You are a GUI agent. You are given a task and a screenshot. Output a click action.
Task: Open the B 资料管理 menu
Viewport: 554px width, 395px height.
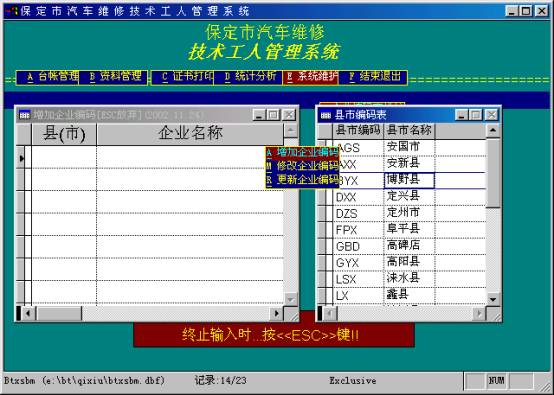[113, 77]
